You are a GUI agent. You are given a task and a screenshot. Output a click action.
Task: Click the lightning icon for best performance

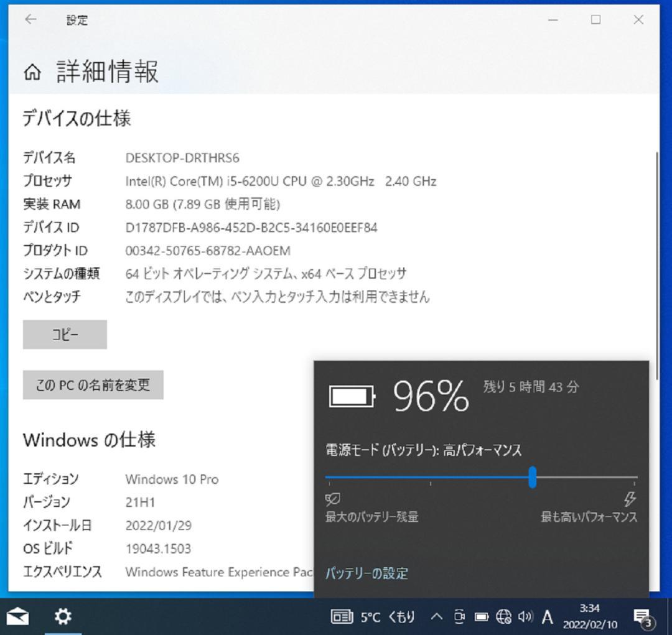click(630, 499)
